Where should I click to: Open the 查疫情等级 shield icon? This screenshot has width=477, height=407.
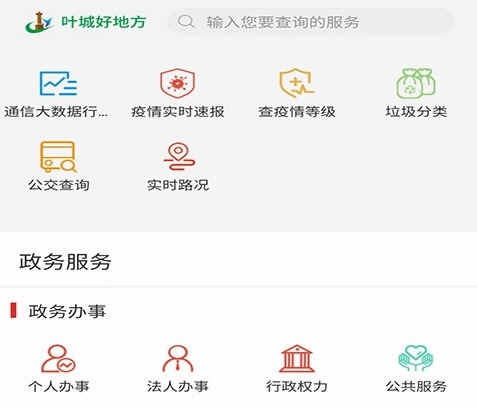coord(296,83)
